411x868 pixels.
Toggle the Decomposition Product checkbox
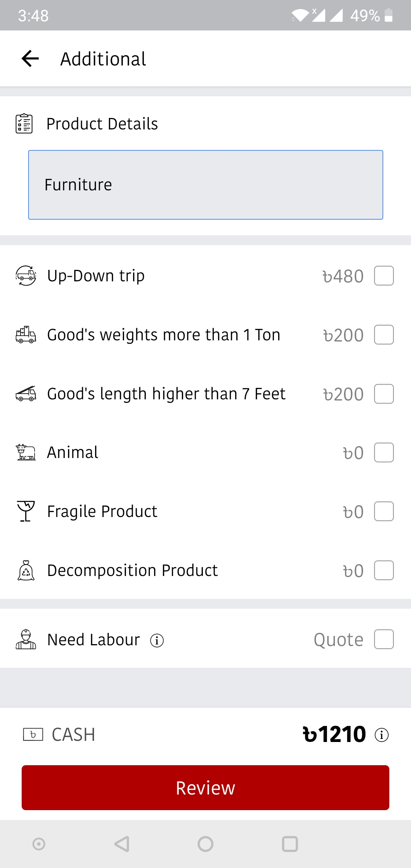click(x=384, y=570)
